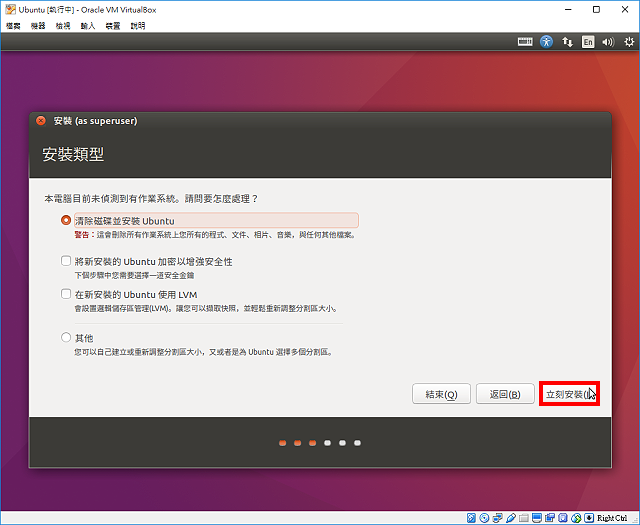Image resolution: width=640 pixels, height=525 pixels.
Task: Click the first orange progress dot
Action: coord(282,443)
